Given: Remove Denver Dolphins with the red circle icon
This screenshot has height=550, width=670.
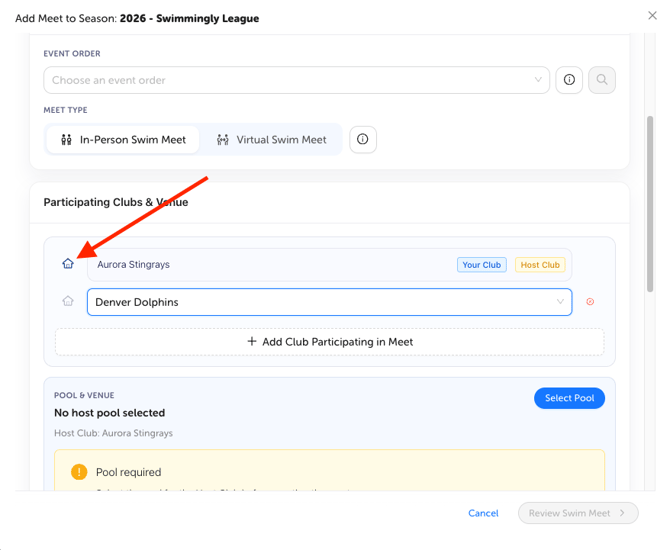Looking at the screenshot, I should [x=590, y=302].
